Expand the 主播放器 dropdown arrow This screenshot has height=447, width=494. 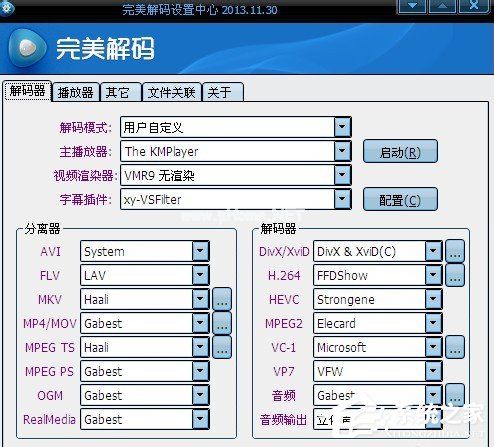click(342, 151)
